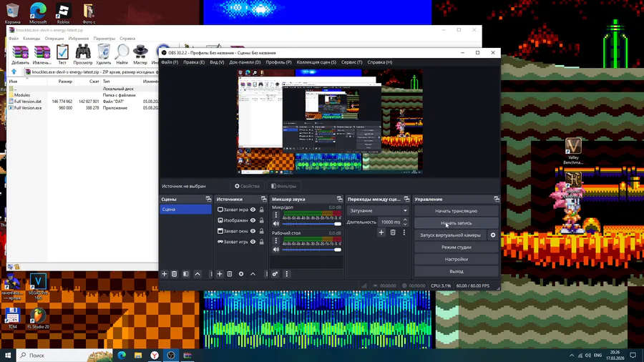The width and height of the screenshot is (644, 362).
Task: Remove transition with trash icon
Action: [x=393, y=233]
